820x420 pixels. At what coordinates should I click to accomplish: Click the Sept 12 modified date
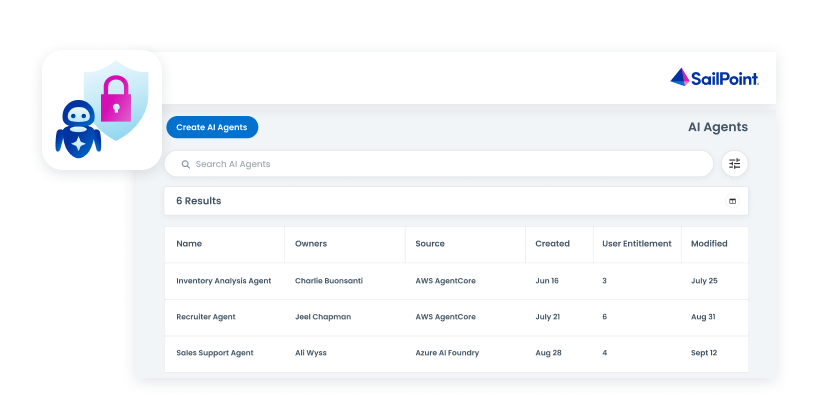pos(704,353)
